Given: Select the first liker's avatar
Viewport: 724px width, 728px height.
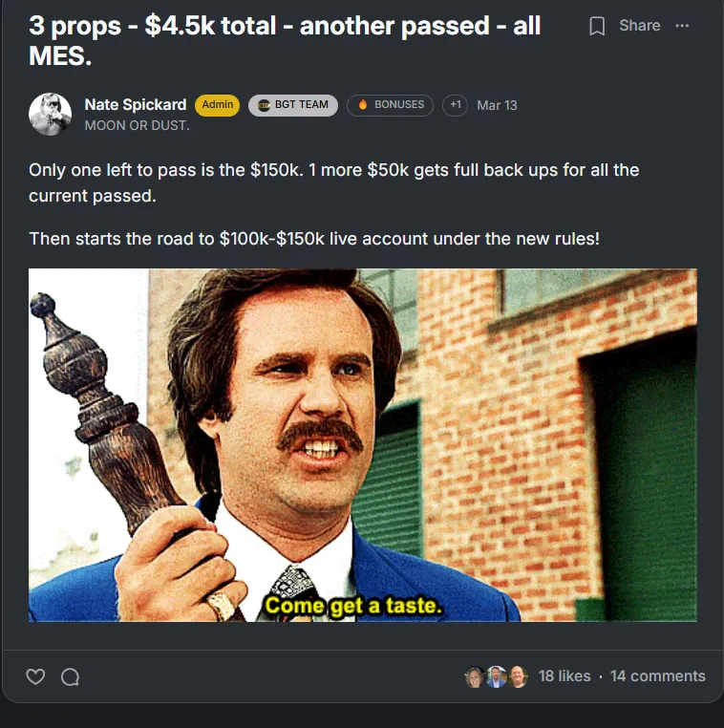Looking at the screenshot, I should point(475,677).
